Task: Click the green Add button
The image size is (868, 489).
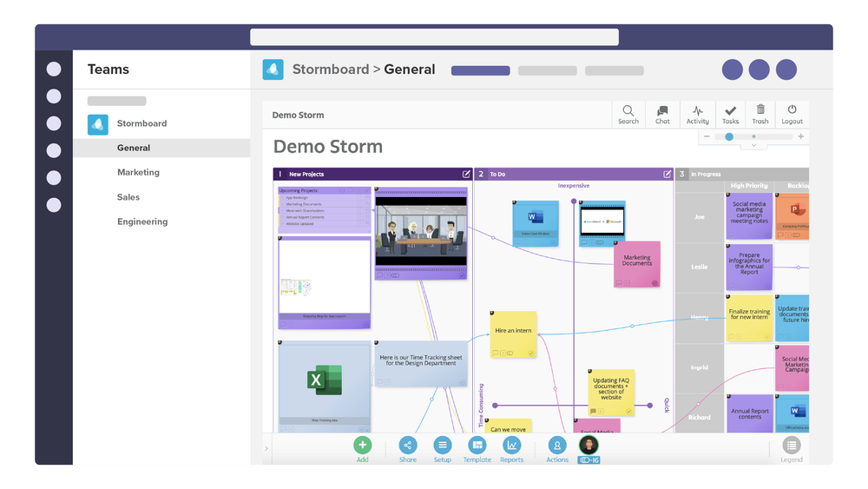Action: [x=363, y=446]
